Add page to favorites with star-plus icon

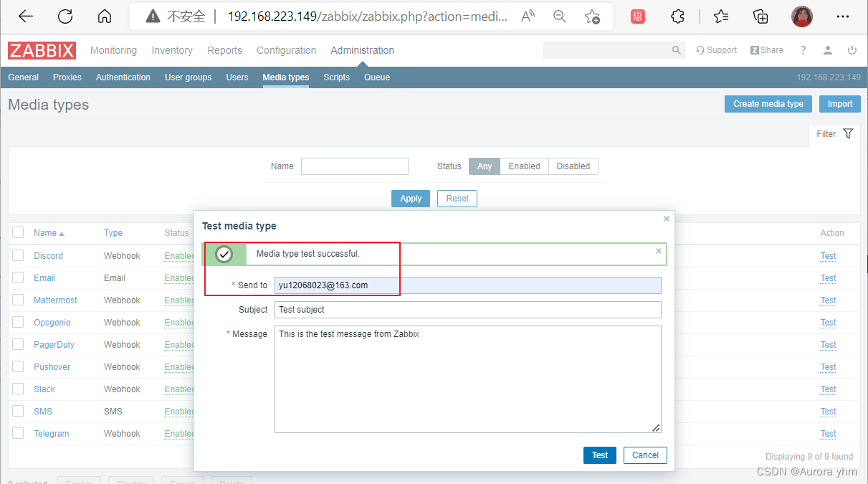tap(592, 16)
